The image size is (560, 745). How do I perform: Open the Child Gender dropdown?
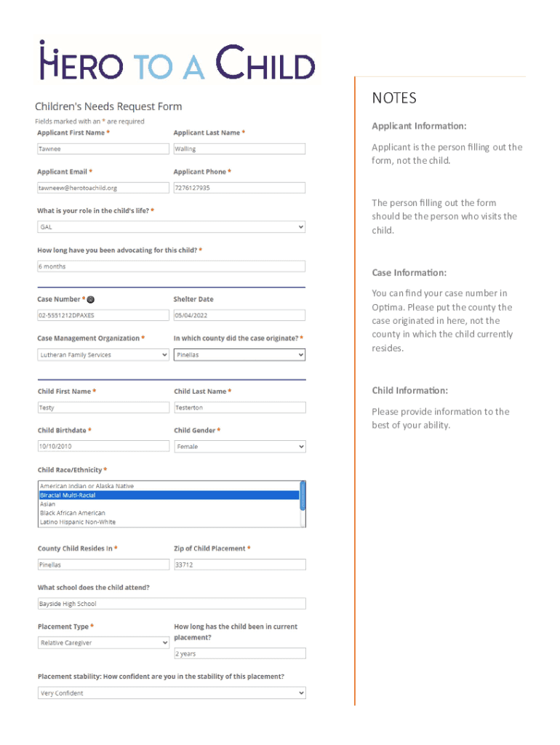click(239, 447)
